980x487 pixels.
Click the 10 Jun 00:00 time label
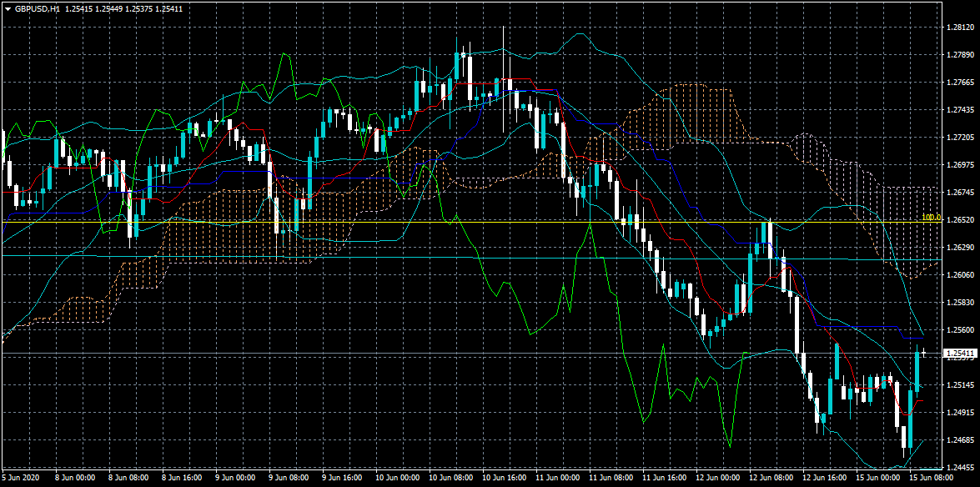396,479
